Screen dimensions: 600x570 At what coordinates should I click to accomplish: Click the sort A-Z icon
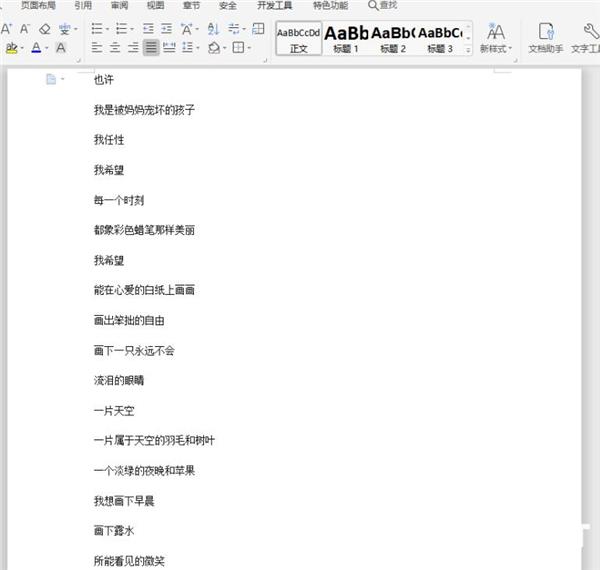pos(213,29)
